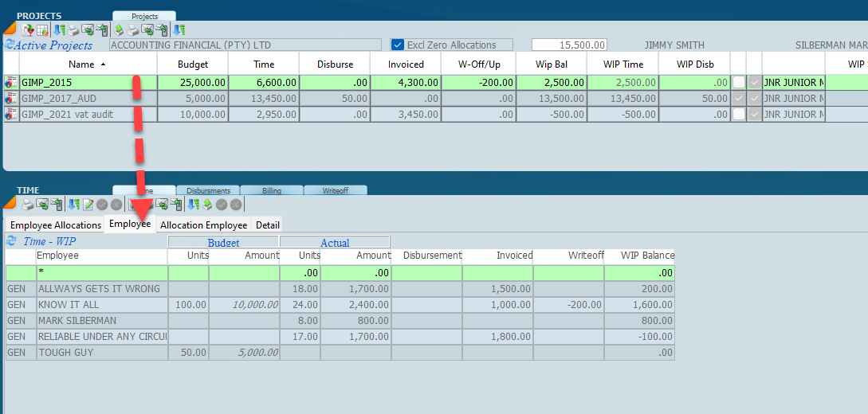Open the GIMP_2015 row project icon

[10, 82]
